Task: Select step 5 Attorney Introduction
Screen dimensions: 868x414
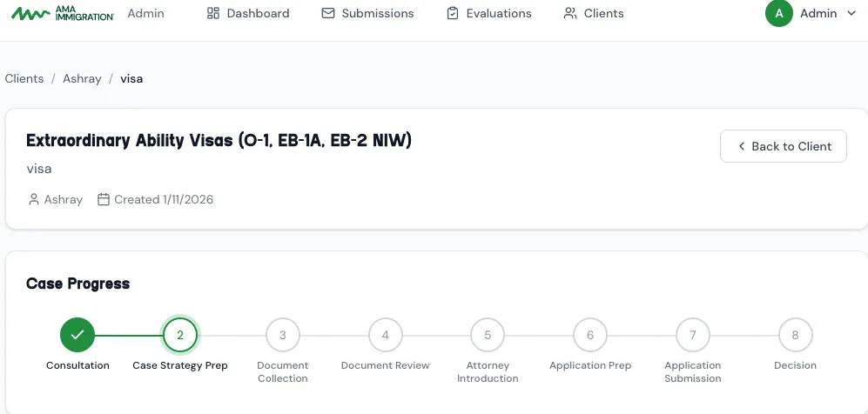Action: point(488,335)
